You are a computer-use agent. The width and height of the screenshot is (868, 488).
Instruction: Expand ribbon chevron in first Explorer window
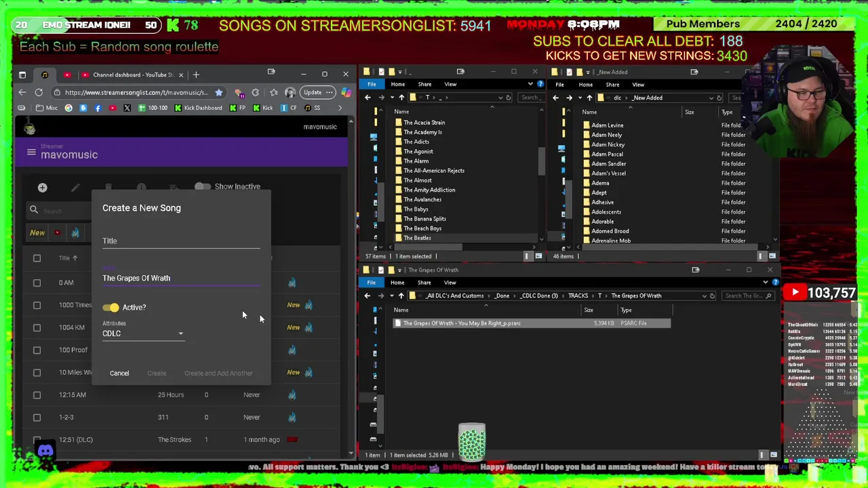coord(530,84)
